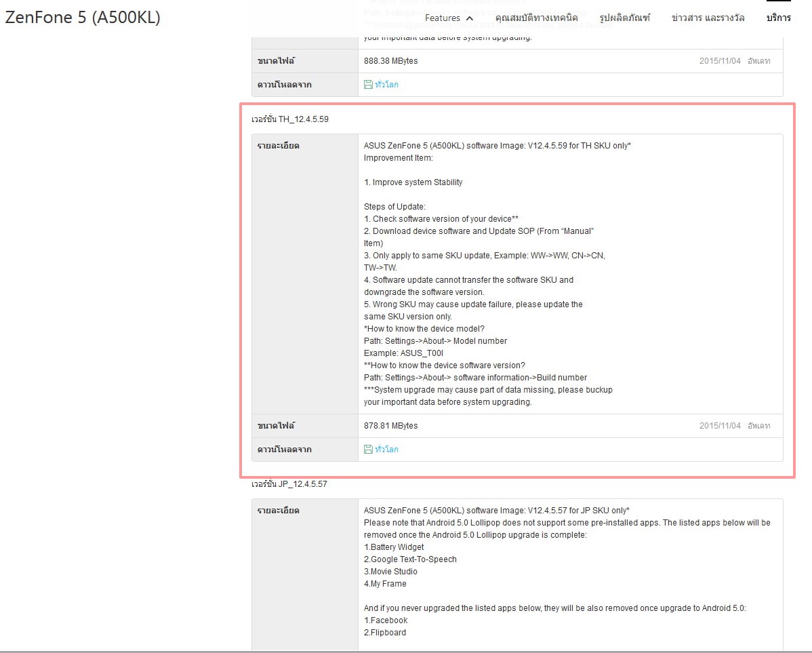The width and height of the screenshot is (812, 653).
Task: Select the version heading JP_12.4.5.57
Action: (x=289, y=484)
